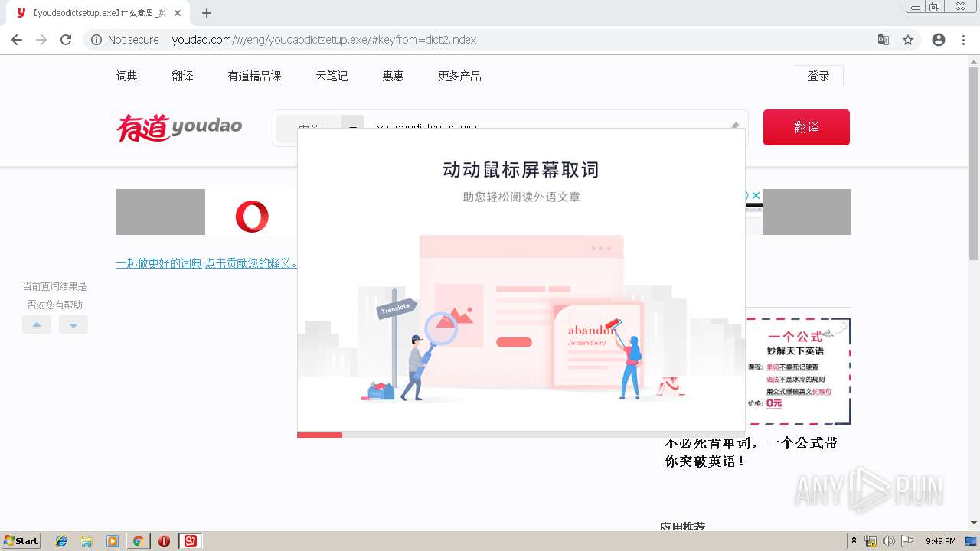This screenshot has height=551, width=980.
Task: Open the Opera taskbar icon
Action: pos(164,541)
